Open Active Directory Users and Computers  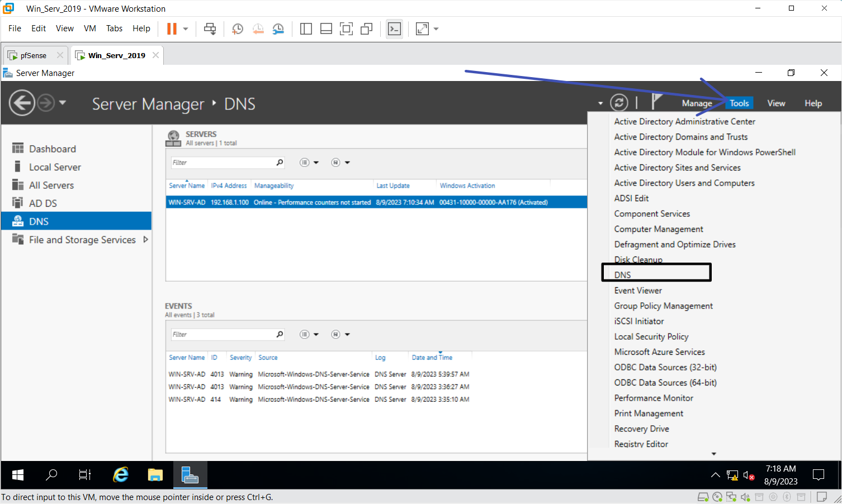point(684,183)
